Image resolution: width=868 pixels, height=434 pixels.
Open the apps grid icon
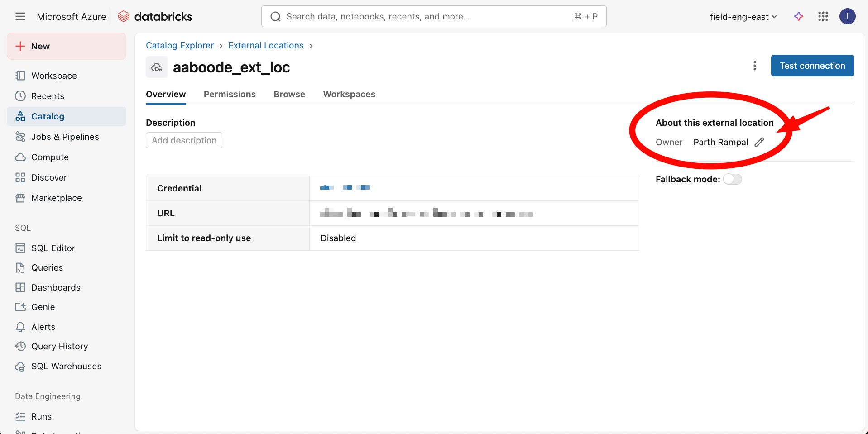[x=823, y=17]
